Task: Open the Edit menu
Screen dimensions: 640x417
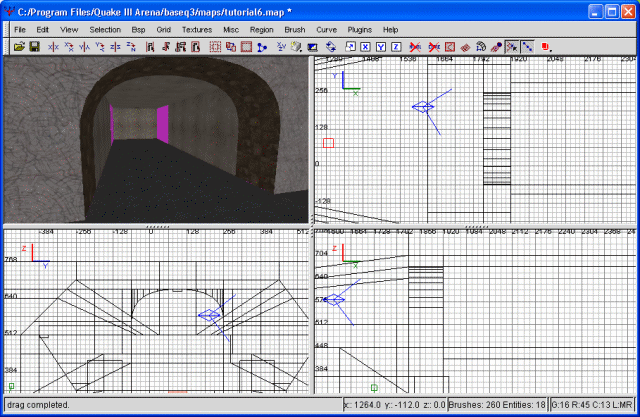Action: click(42, 30)
